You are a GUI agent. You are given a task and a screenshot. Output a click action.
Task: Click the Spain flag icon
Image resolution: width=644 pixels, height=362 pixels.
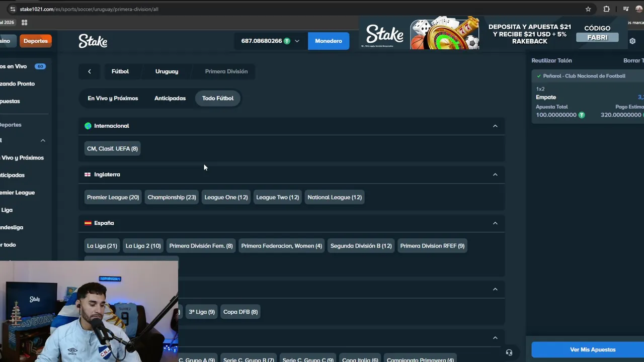click(88, 223)
